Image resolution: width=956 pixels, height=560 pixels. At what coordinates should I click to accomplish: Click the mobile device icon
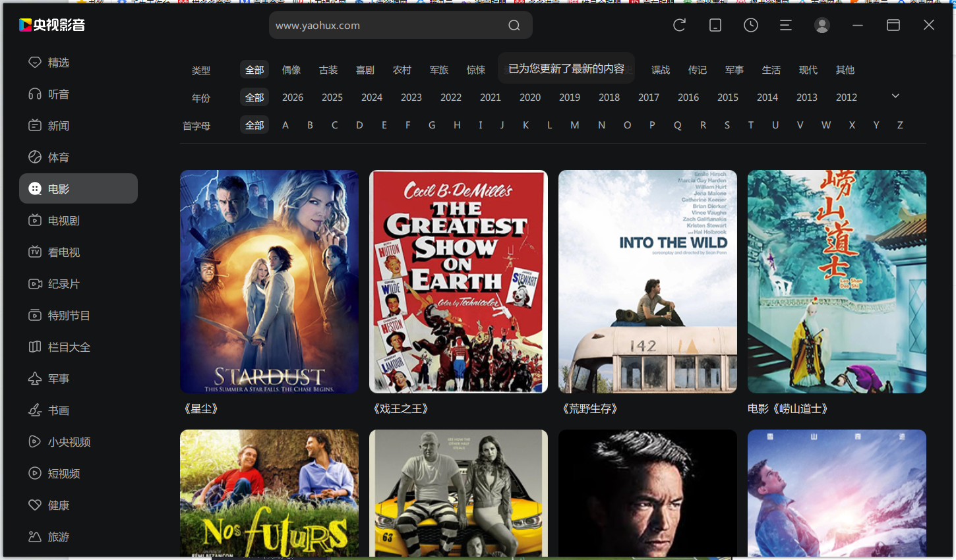pyautogui.click(x=715, y=25)
